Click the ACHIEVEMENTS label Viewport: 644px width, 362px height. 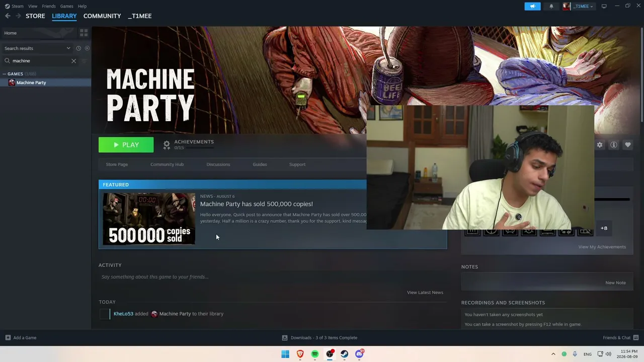pyautogui.click(x=194, y=142)
